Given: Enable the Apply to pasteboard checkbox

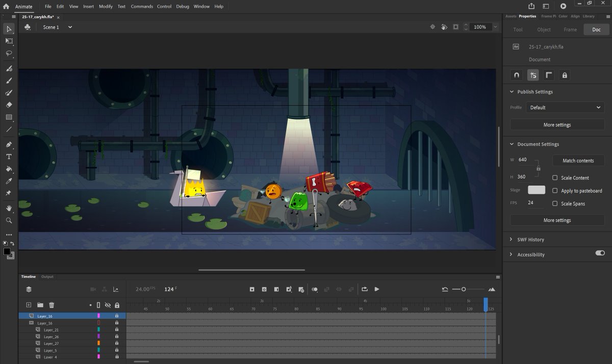Looking at the screenshot, I should (555, 191).
